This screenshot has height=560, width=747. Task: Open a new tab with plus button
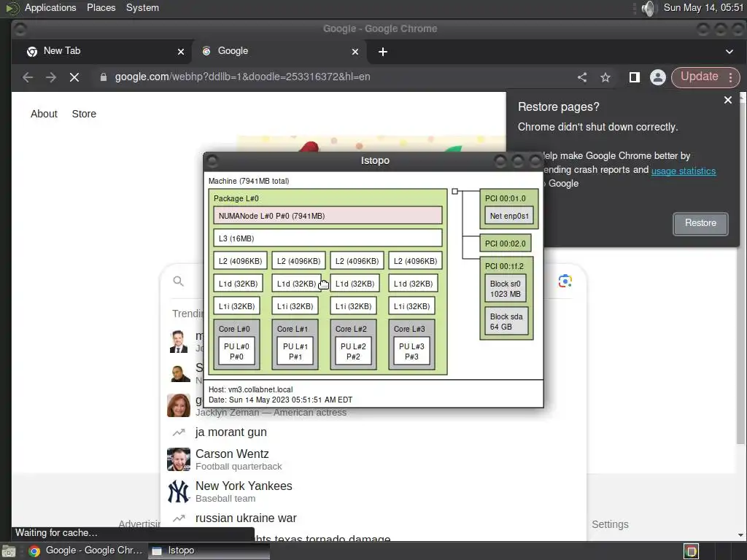383,52
